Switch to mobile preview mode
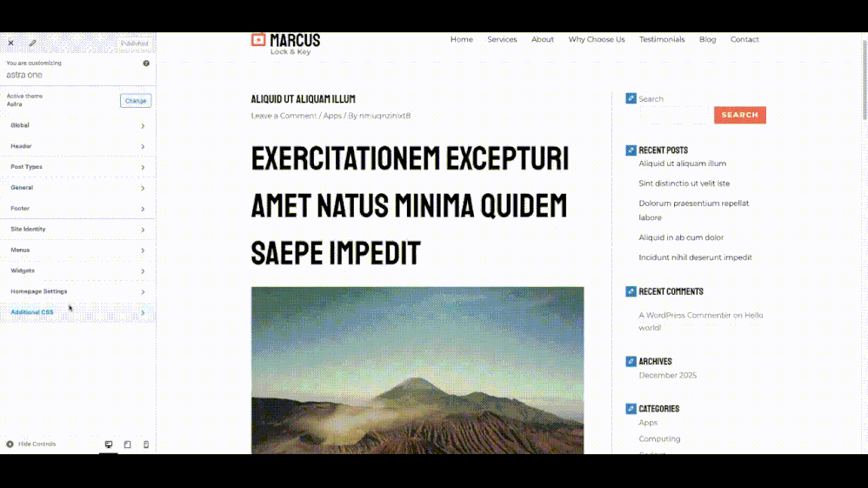The width and height of the screenshot is (868, 488). (x=146, y=445)
